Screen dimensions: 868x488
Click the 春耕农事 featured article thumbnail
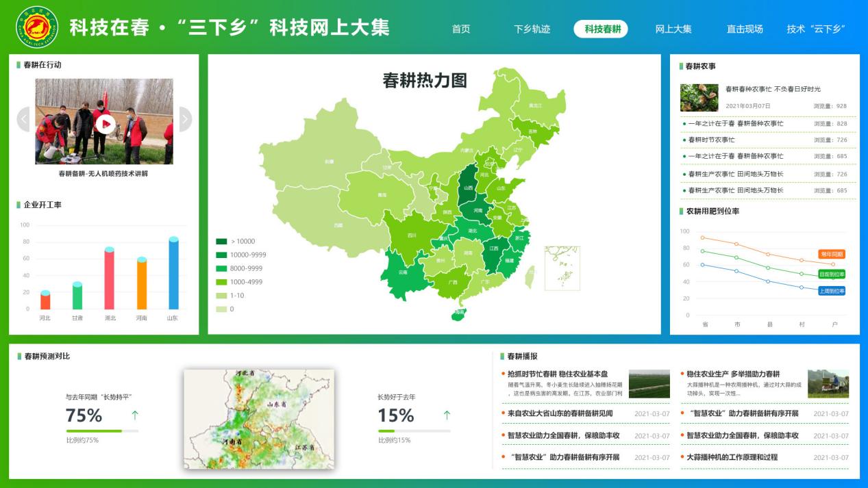(699, 97)
